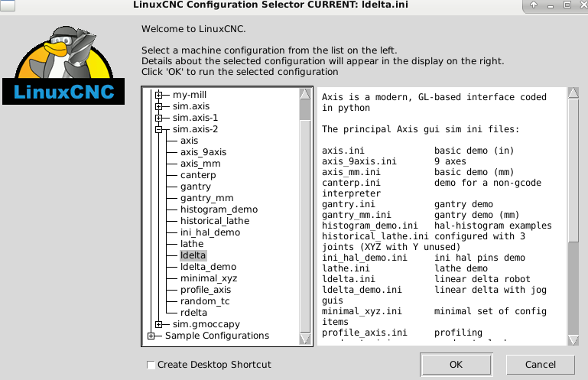Viewport: 588px width, 380px height.
Task: Expand the sim.axis-1 tree node
Action: coord(158,118)
